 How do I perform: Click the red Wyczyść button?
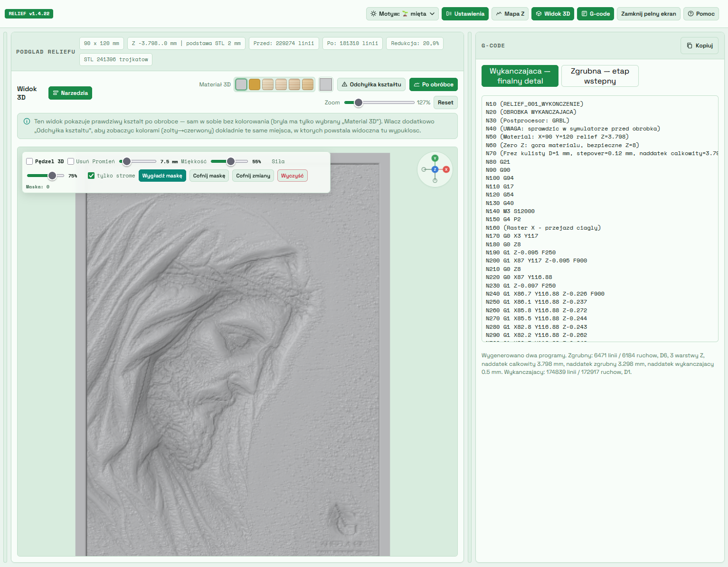292,176
